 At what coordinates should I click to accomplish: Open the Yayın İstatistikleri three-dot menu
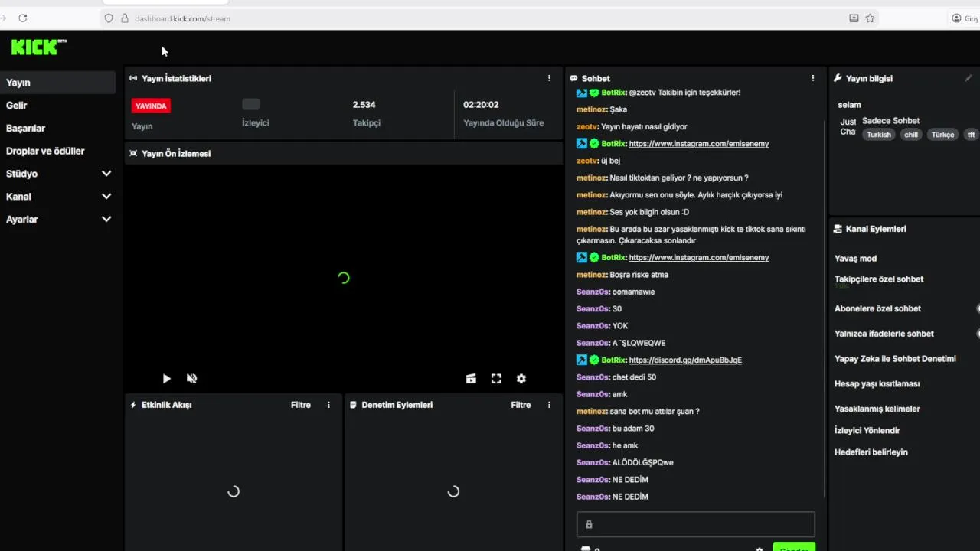click(549, 78)
